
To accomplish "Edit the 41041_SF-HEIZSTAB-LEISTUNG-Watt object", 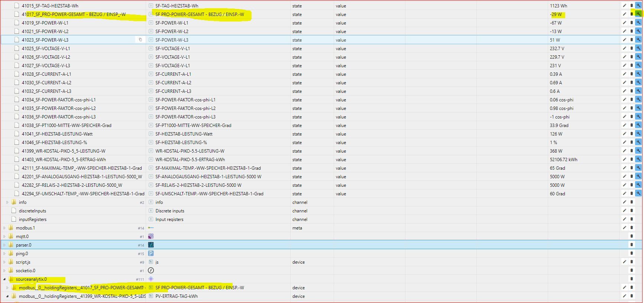I will 624,134.
